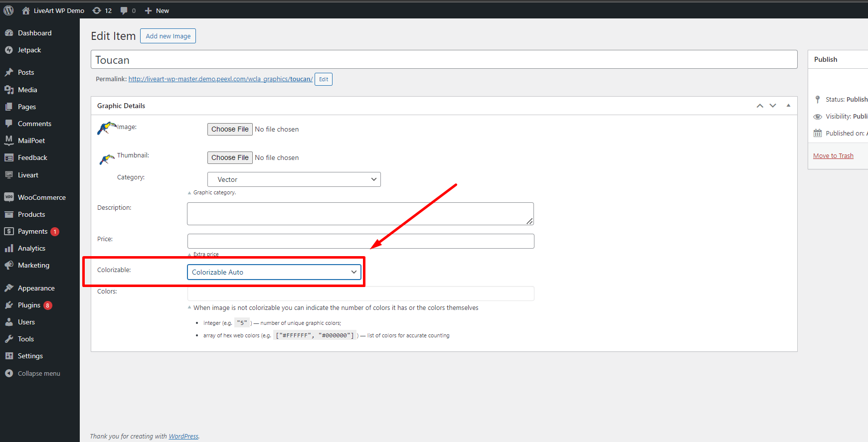Click the Toucan title field

point(444,60)
